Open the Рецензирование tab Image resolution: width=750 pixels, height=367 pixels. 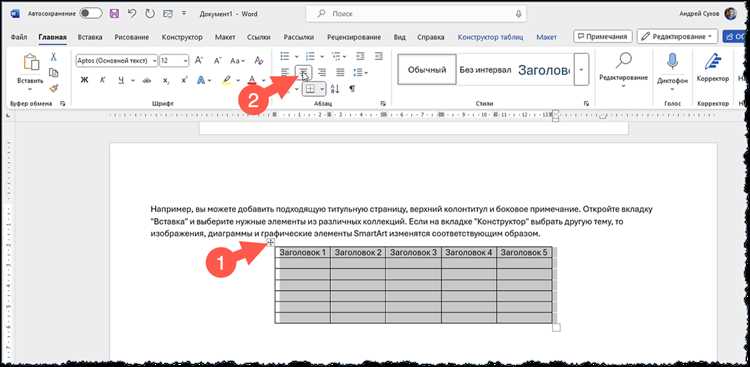point(354,37)
